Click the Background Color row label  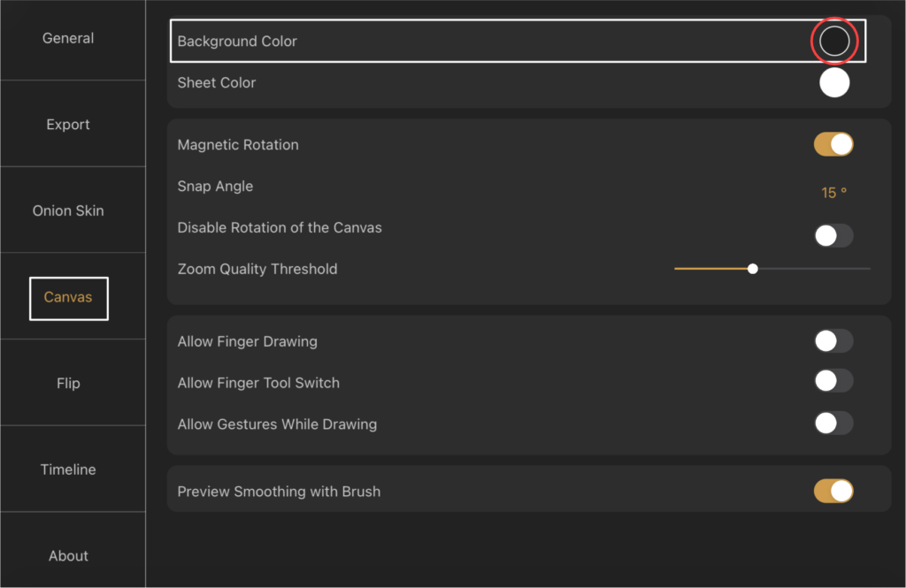point(237,42)
